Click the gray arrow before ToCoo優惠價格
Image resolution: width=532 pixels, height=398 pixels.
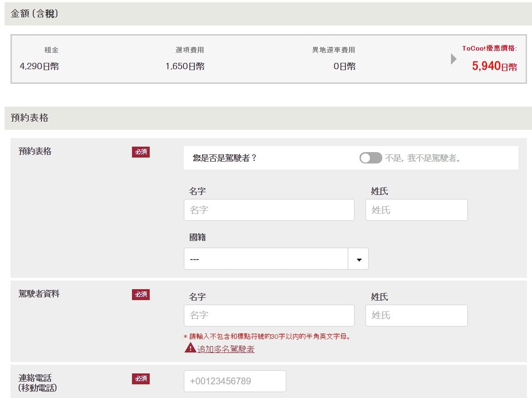453,59
